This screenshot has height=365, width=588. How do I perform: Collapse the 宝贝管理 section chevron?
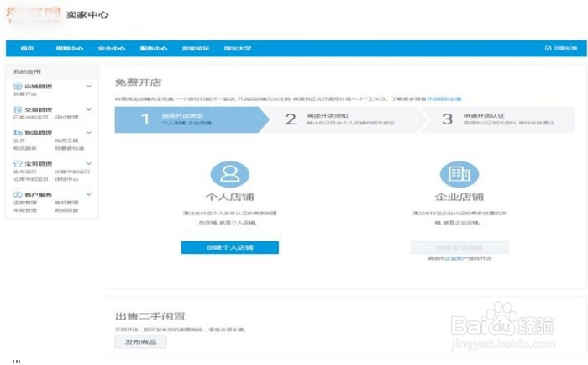(88, 164)
